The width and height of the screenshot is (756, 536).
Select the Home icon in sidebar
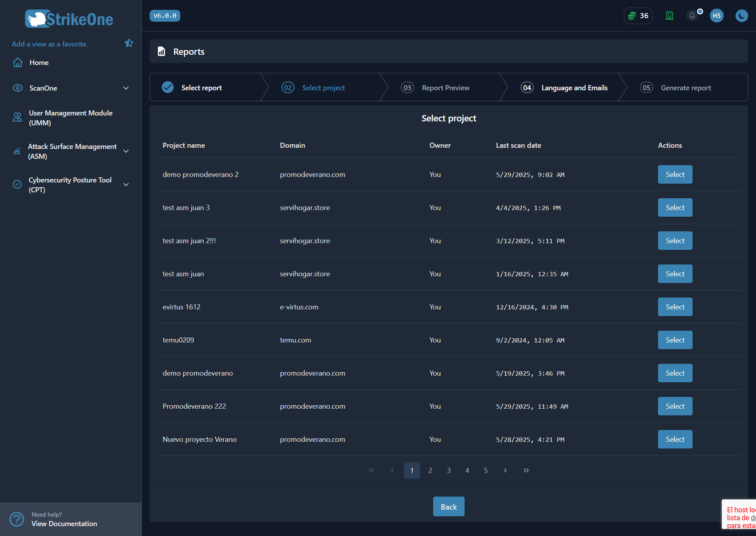coord(18,62)
